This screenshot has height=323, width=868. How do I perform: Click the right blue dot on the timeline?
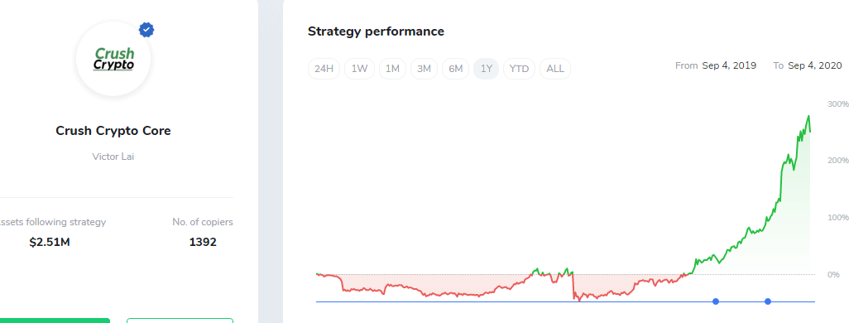tap(768, 301)
